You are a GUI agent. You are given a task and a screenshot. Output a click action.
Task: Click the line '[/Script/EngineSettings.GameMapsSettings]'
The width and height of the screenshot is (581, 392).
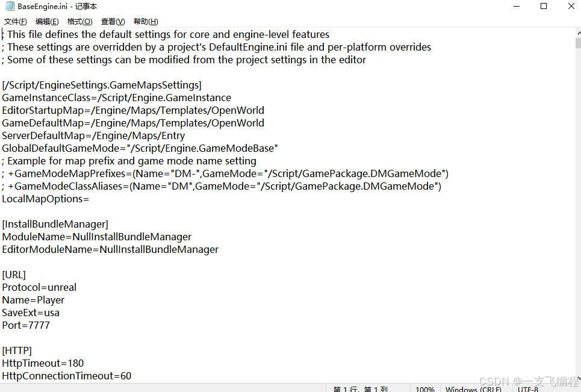coord(102,86)
